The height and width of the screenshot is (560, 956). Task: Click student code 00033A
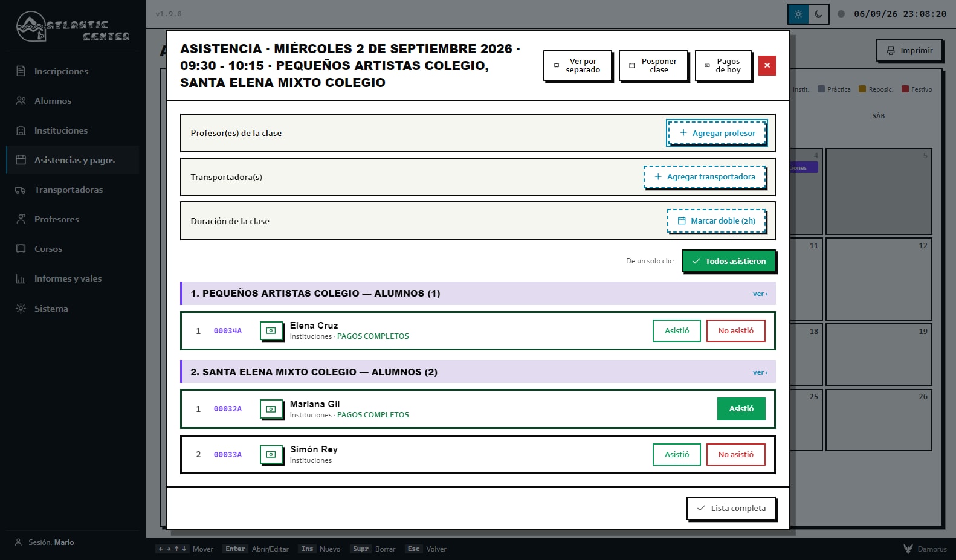[x=228, y=455]
